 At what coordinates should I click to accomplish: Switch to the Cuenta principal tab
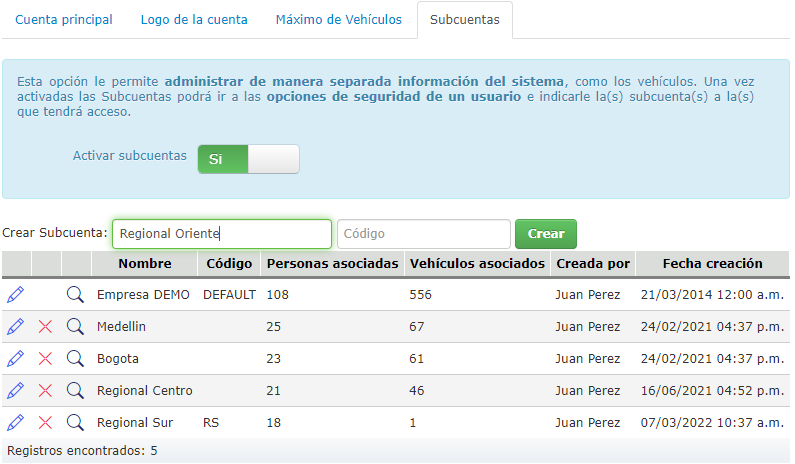pyautogui.click(x=64, y=20)
